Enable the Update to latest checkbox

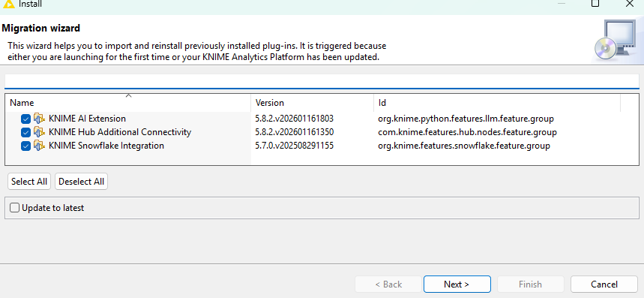pos(15,208)
